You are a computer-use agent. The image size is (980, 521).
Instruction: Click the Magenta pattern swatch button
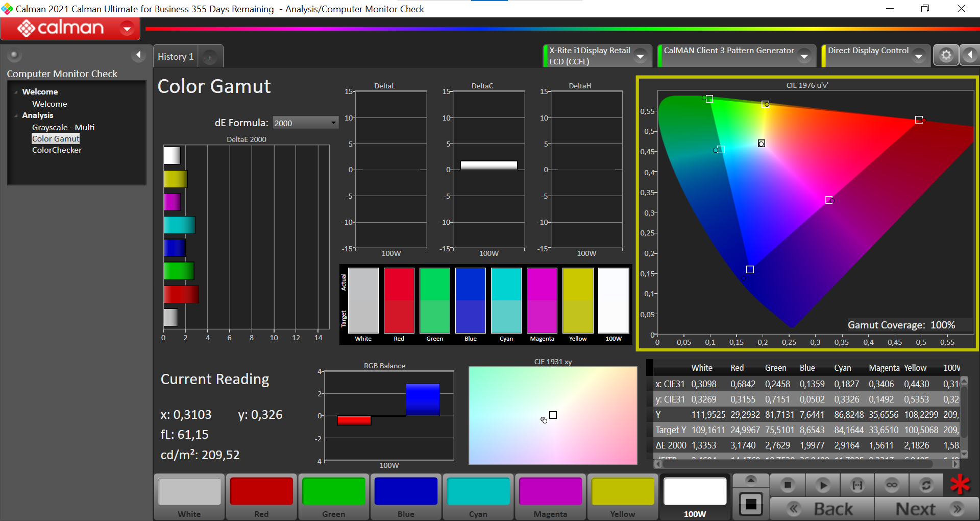[x=550, y=497]
